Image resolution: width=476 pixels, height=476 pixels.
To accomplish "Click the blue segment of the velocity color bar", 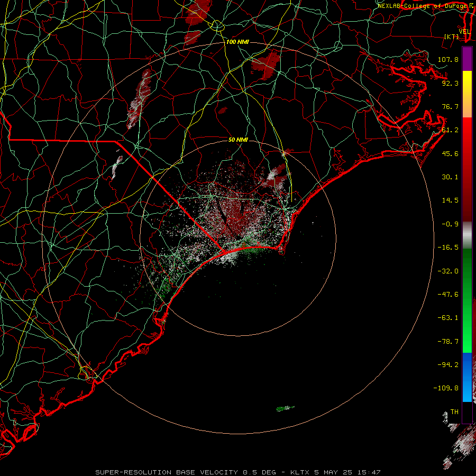I will point(467,377).
